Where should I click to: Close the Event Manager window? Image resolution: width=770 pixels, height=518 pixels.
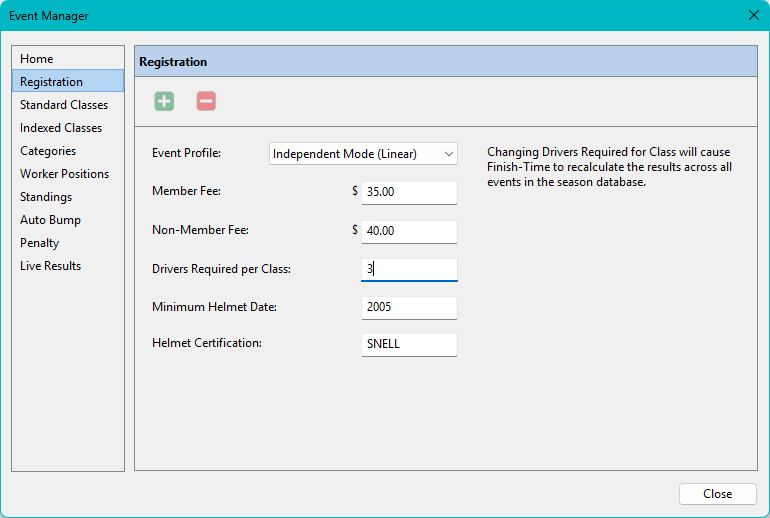click(754, 15)
